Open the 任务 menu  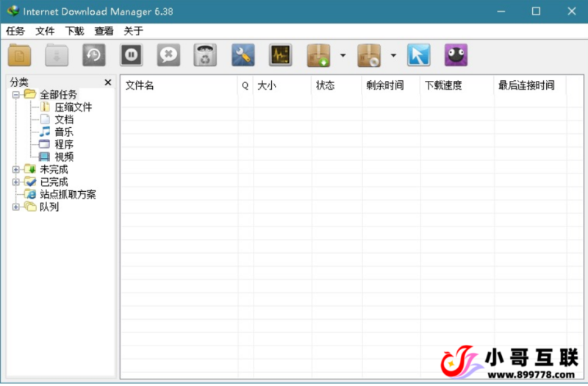tap(15, 31)
